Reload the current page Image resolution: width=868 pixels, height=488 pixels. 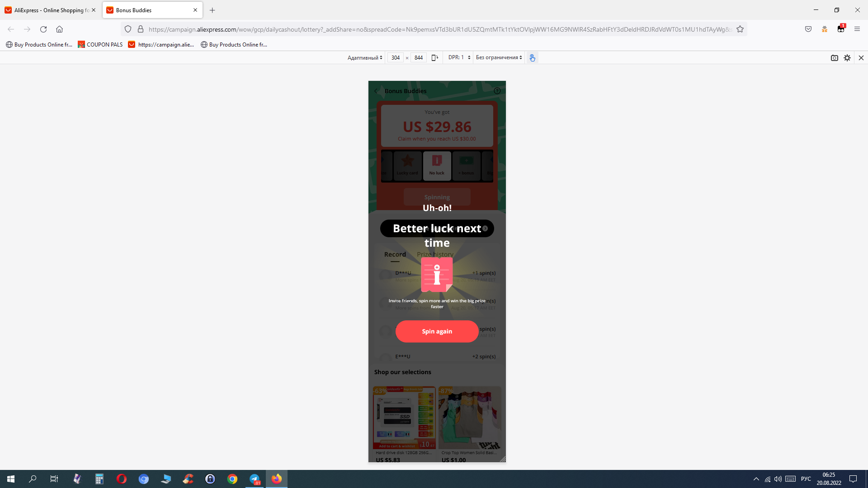[x=43, y=29]
